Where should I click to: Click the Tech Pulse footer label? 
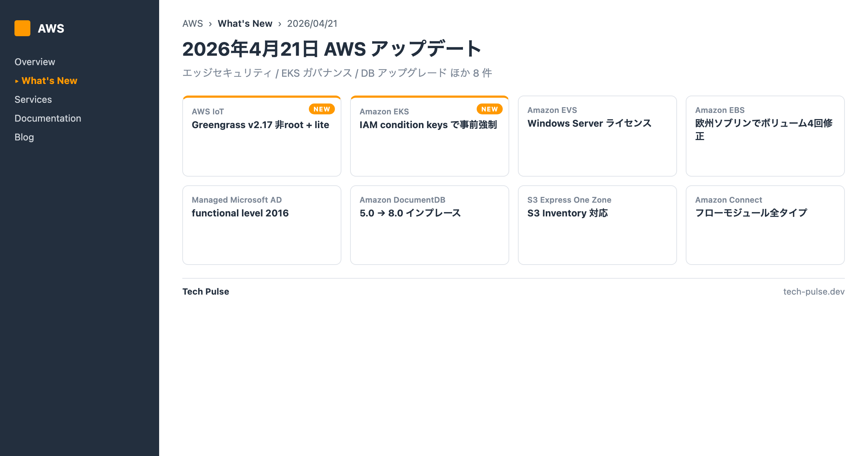coord(206,291)
